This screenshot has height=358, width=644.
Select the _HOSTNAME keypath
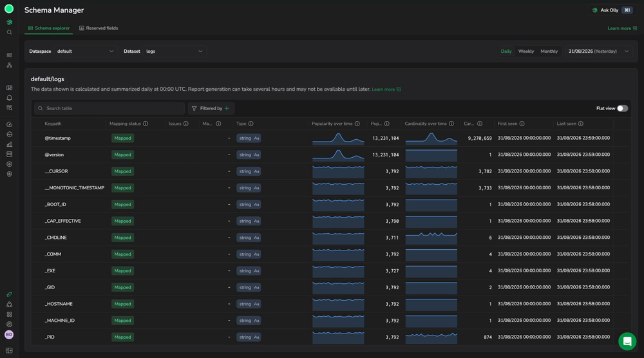[x=59, y=304]
